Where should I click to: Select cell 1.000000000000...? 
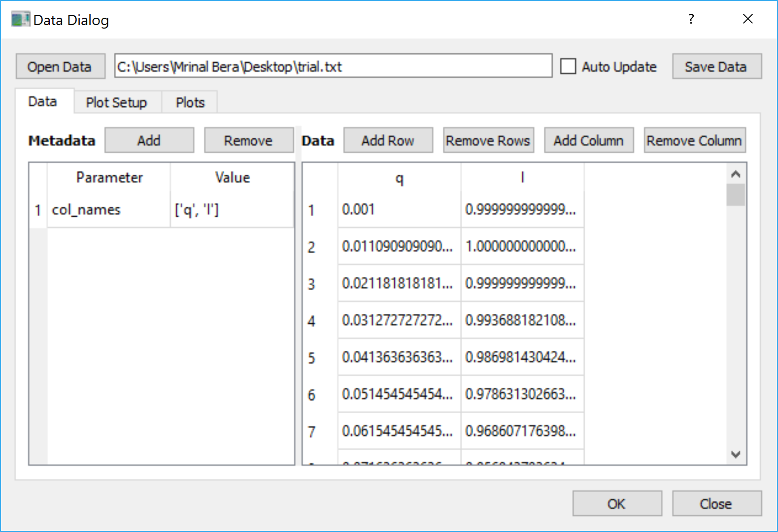[x=522, y=246]
